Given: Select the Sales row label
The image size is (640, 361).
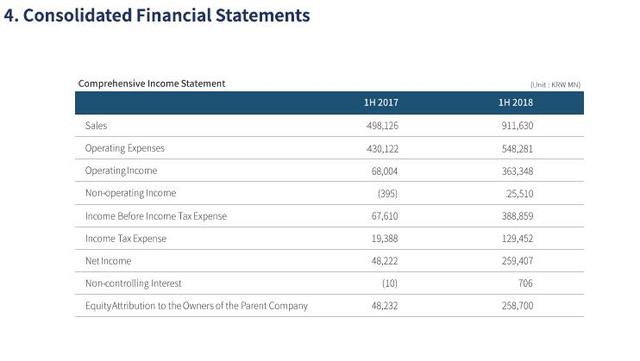Looking at the screenshot, I should point(96,125).
